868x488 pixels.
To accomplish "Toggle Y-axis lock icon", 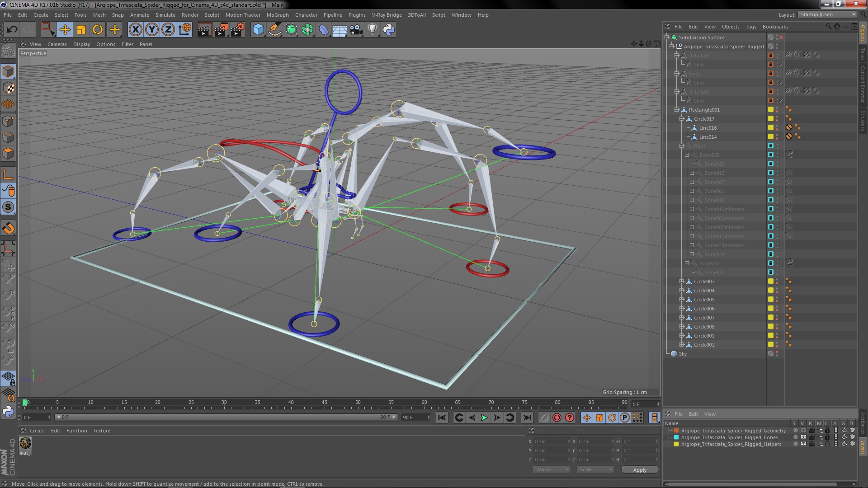I will click(152, 30).
